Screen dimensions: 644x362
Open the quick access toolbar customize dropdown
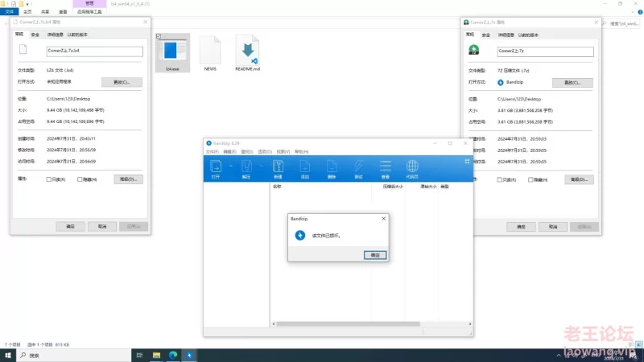[x=27, y=4]
